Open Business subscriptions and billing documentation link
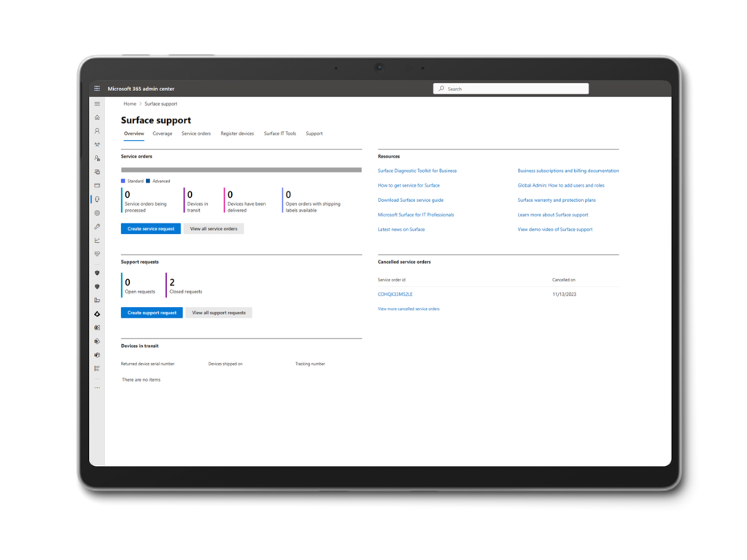This screenshot has width=747, height=560. tap(568, 171)
